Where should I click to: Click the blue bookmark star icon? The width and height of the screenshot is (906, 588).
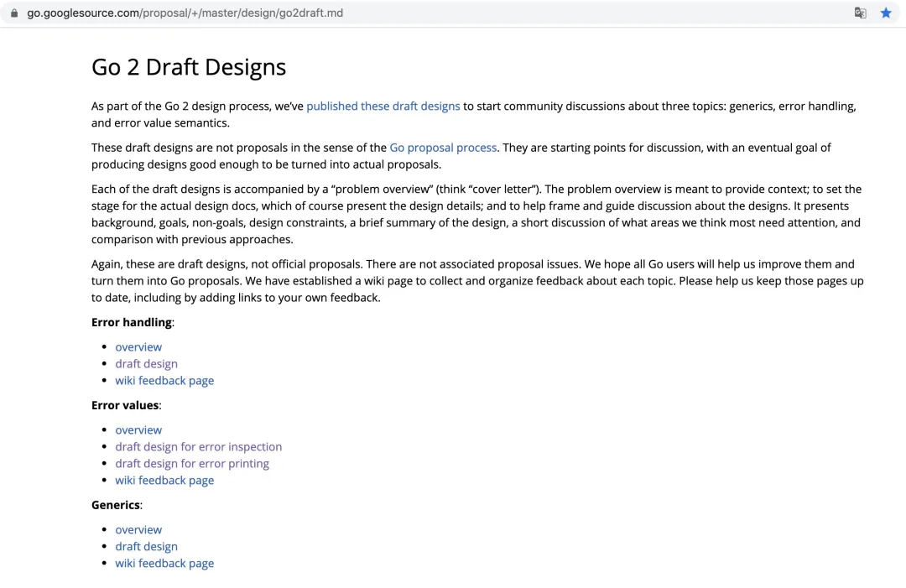[x=886, y=13]
